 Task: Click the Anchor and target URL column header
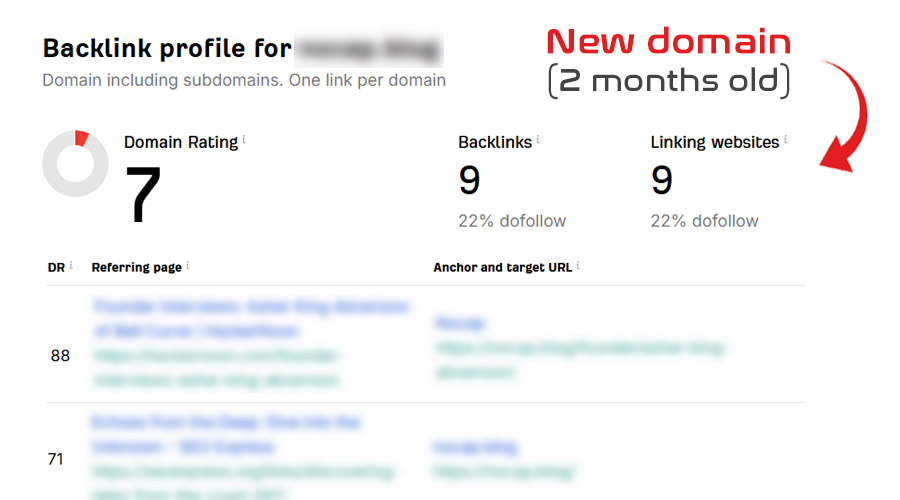pos(502,268)
